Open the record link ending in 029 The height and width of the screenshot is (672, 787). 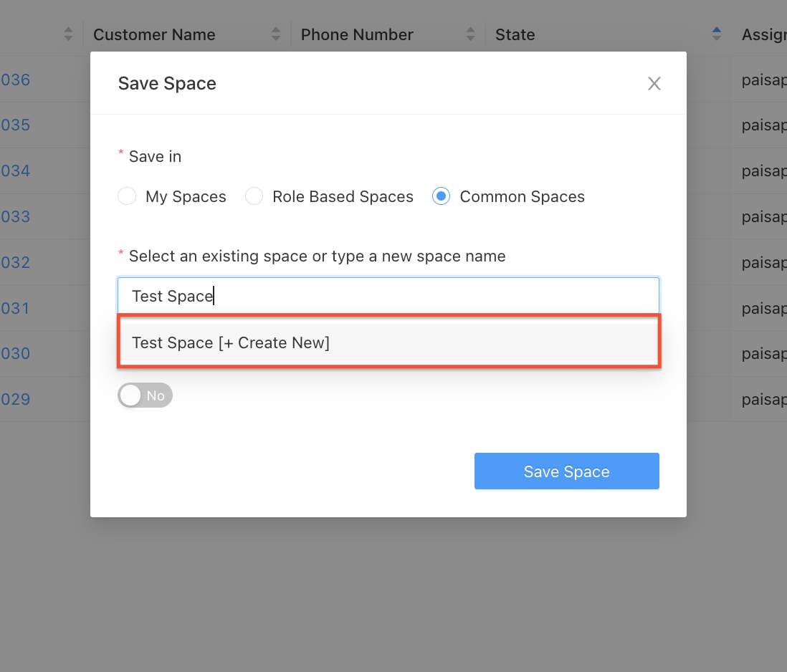[15, 399]
